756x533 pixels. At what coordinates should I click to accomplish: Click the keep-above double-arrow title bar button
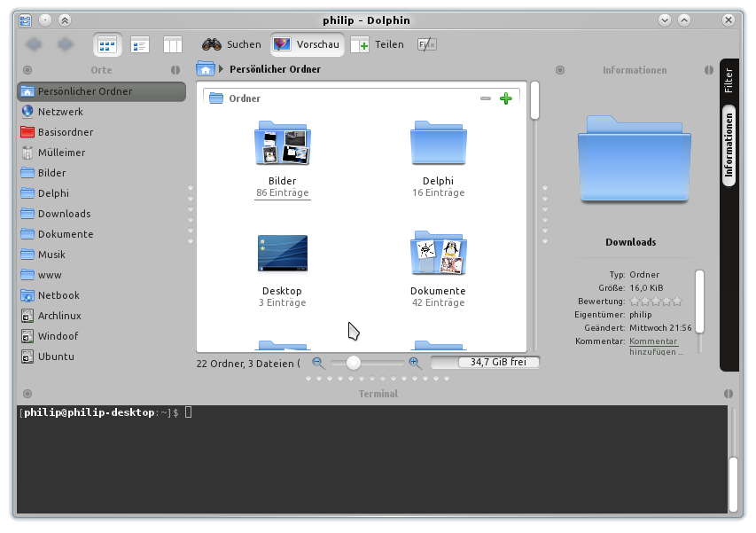[65, 20]
